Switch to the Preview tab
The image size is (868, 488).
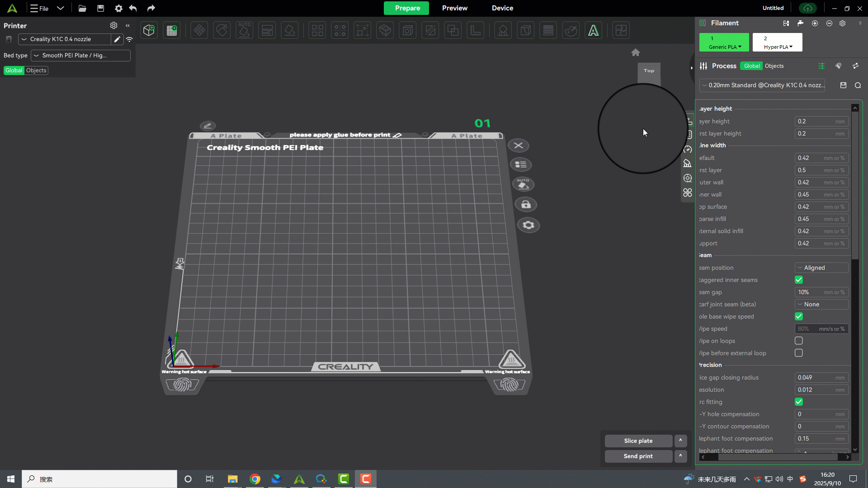[x=454, y=8]
